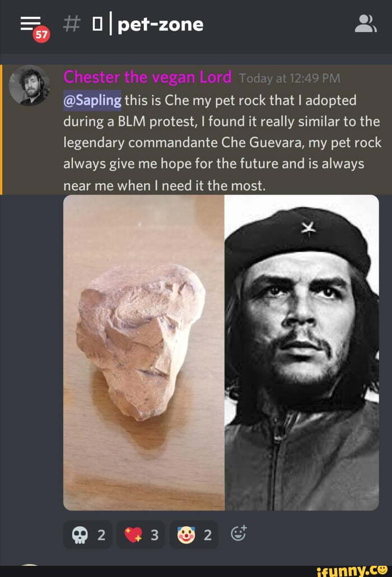Screen dimensions: 392x577
Task: Toggle the skull reaction off the message
Action: (87, 534)
